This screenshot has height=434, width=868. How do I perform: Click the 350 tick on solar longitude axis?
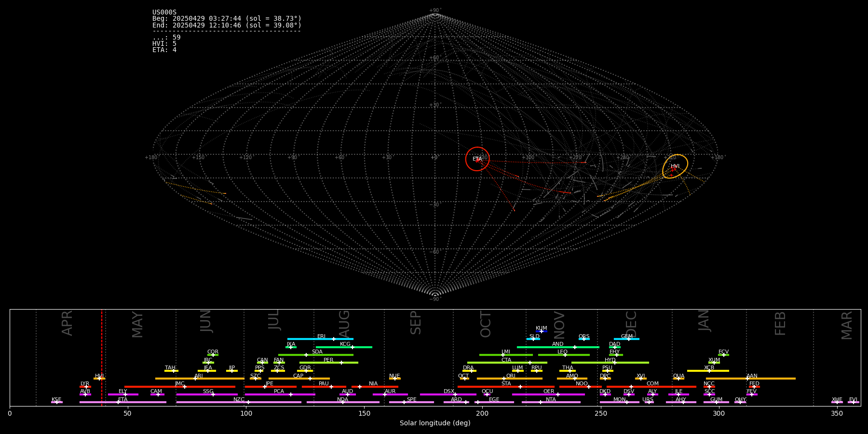[x=837, y=413]
